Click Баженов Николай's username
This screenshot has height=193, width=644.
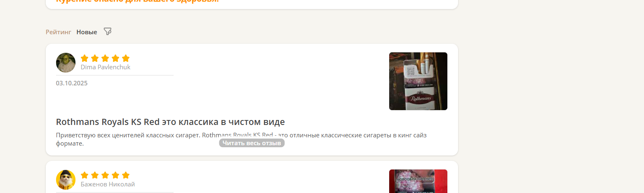[108, 184]
